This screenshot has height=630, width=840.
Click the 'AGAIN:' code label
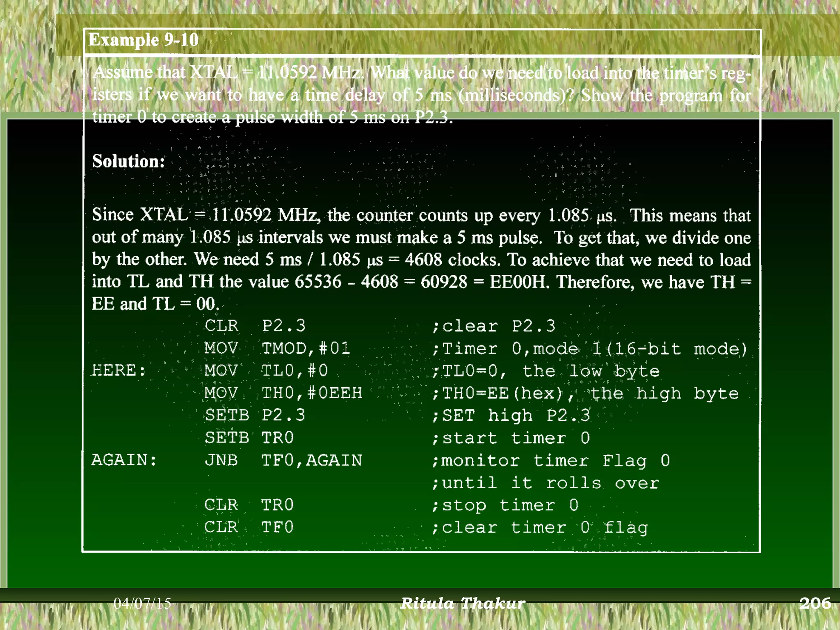tap(124, 460)
